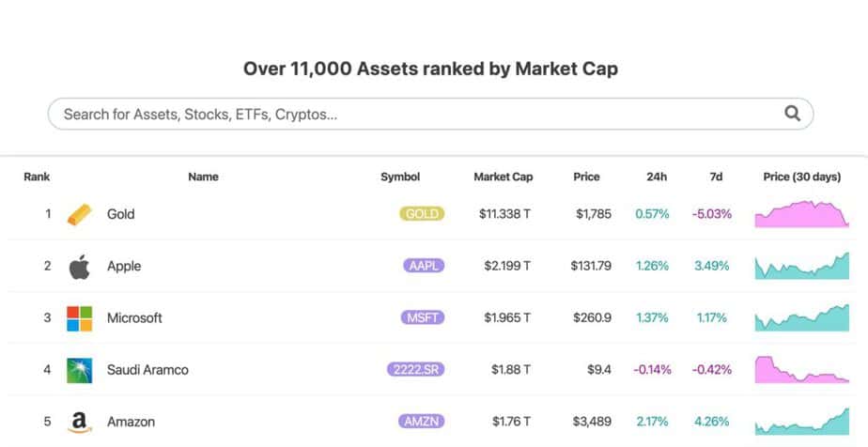Image resolution: width=868 pixels, height=447 pixels.
Task: Click Gold market cap $11.338 T
Action: (x=504, y=214)
